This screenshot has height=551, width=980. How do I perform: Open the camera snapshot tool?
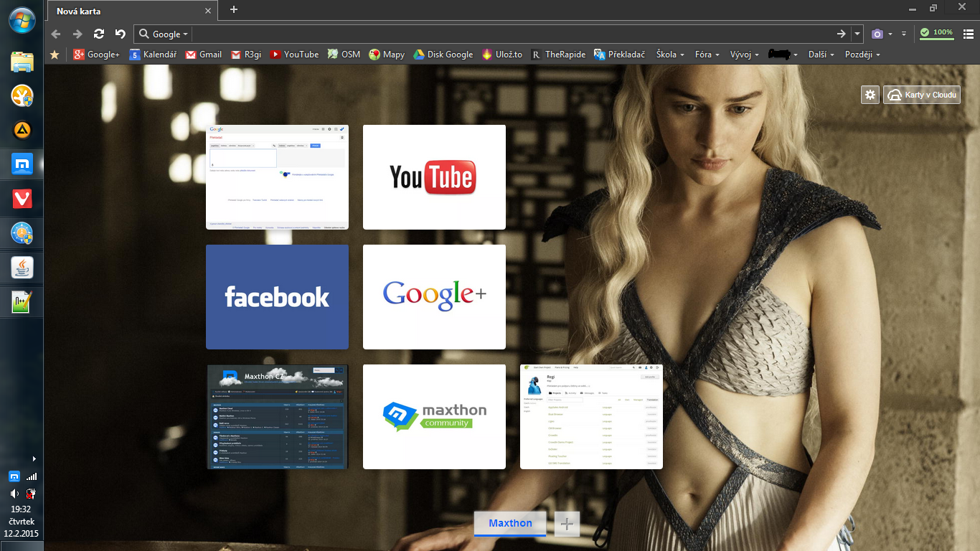coord(877,34)
